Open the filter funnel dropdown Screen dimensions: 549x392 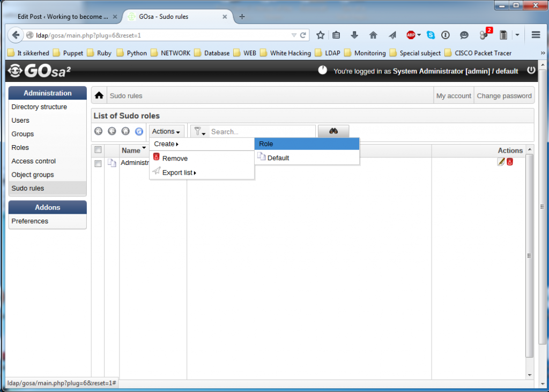199,132
